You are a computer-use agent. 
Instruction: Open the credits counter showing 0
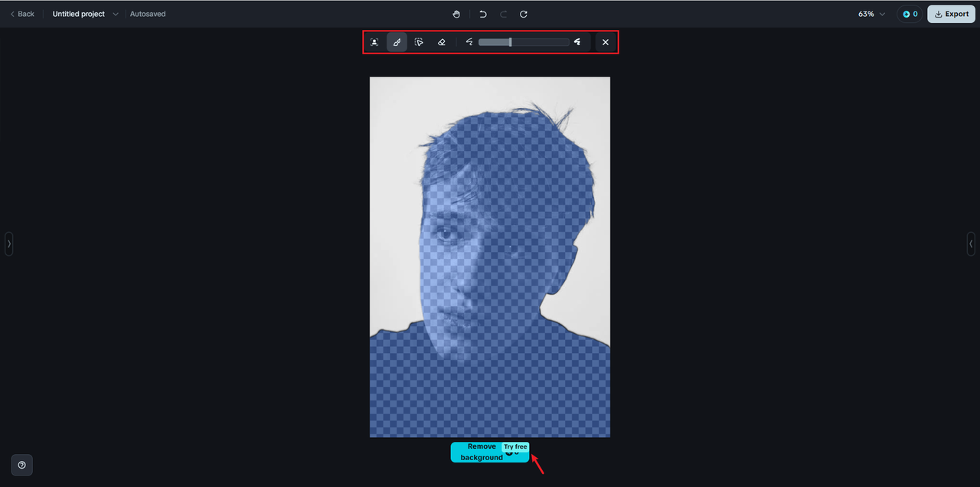[910, 14]
